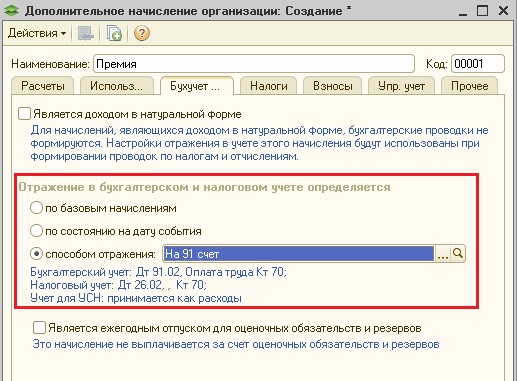The width and height of the screenshot is (517, 381).
Task: Go to the Налоги tab
Action: (x=269, y=86)
